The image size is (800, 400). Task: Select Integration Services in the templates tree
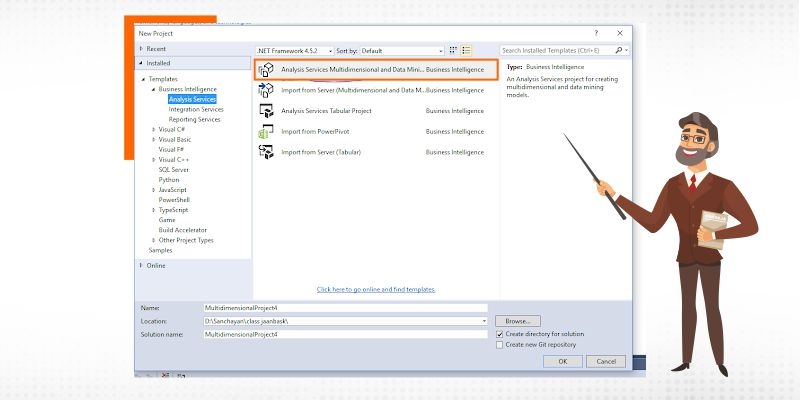pos(195,109)
